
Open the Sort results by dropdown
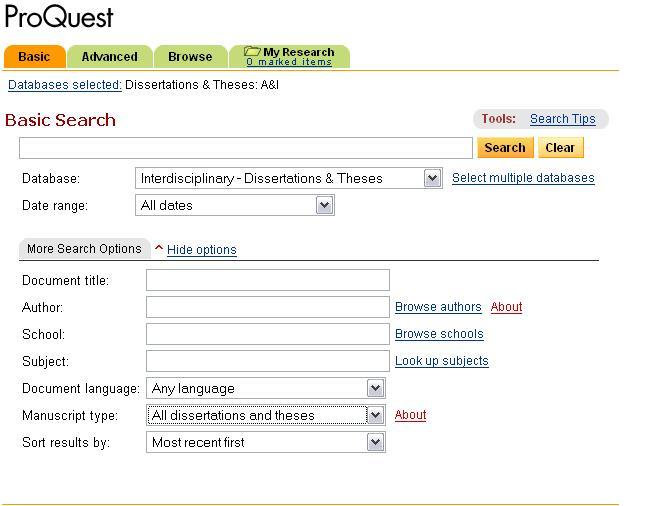[x=266, y=442]
